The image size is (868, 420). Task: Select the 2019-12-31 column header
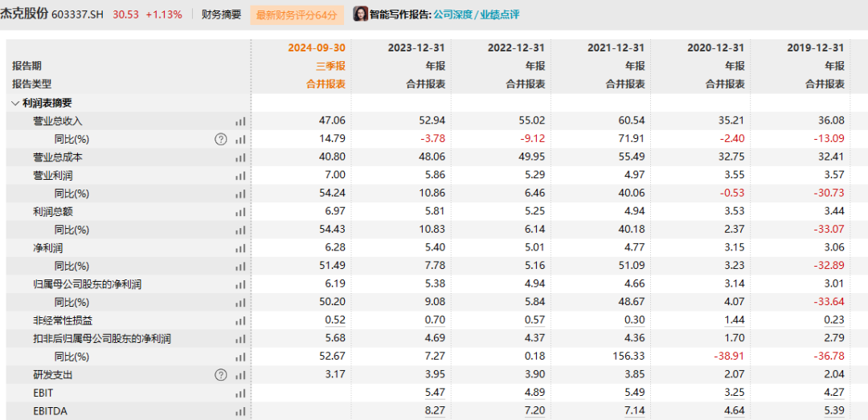[816, 48]
